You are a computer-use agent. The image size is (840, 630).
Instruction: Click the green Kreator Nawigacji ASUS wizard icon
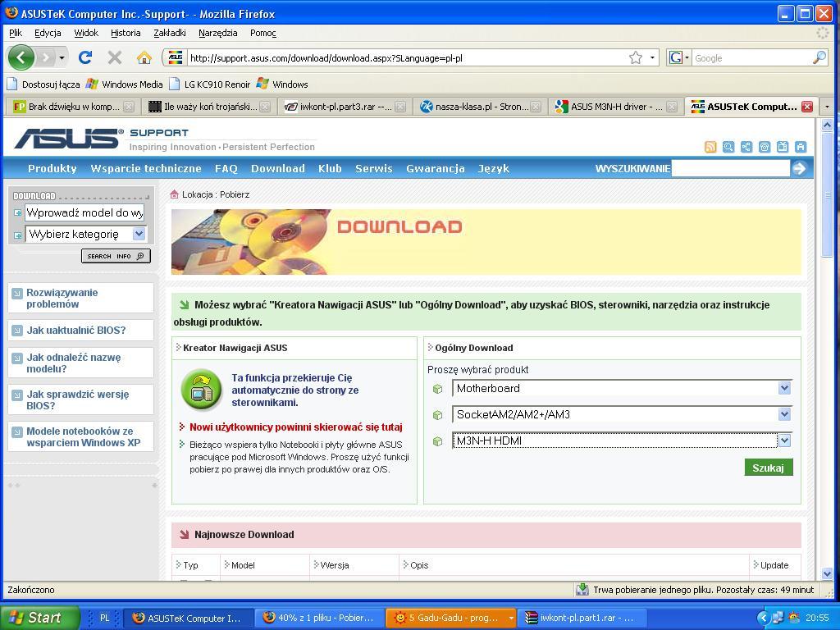pos(202,390)
